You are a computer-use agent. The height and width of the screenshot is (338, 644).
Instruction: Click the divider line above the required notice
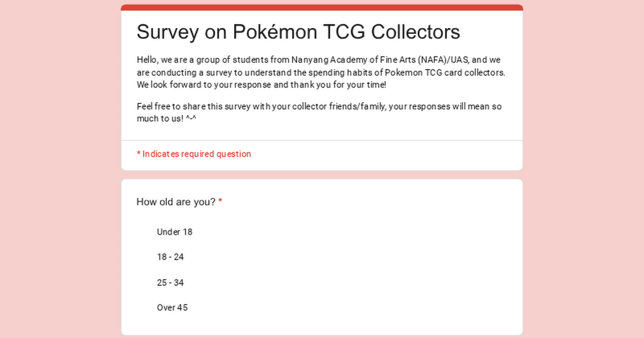tap(322, 141)
